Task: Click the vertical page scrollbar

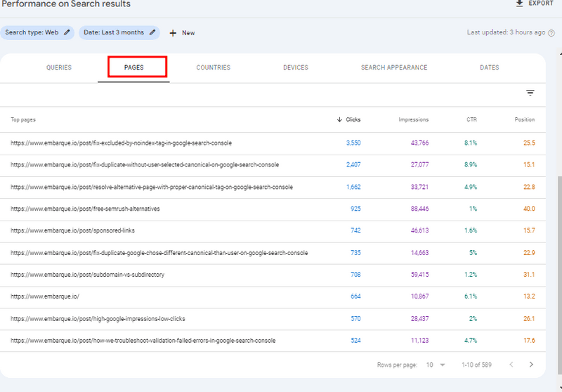Action: (560, 274)
